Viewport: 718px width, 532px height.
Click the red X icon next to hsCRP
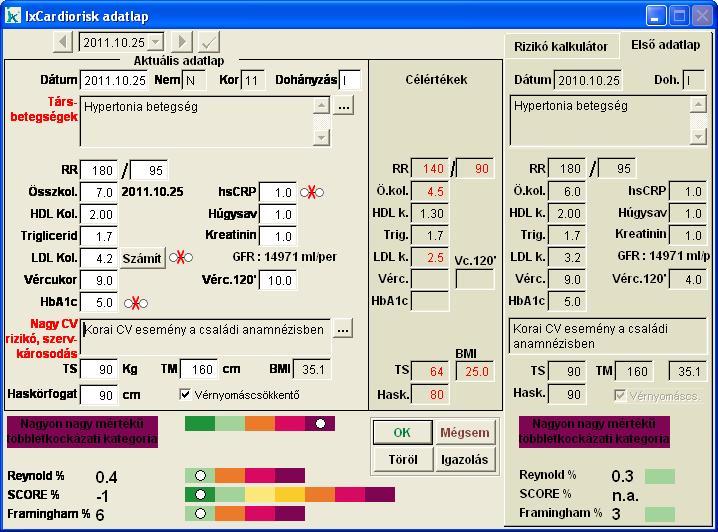click(309, 192)
